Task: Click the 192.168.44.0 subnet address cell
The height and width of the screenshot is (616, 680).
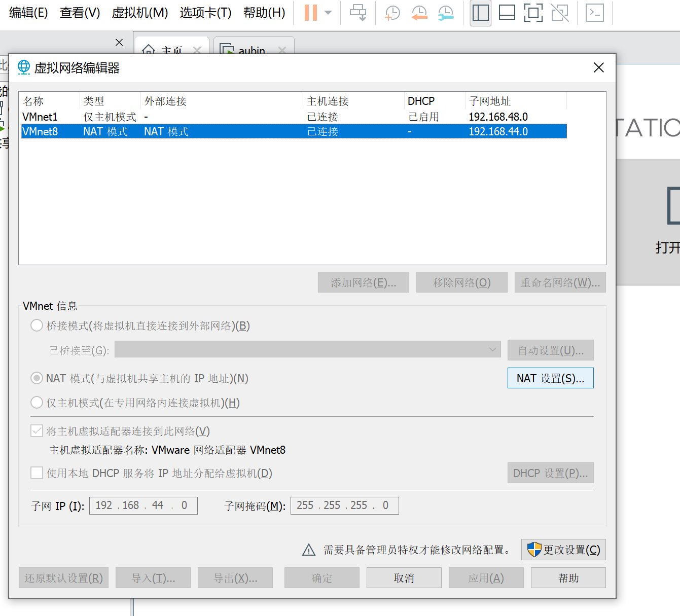Action: pyautogui.click(x=498, y=132)
